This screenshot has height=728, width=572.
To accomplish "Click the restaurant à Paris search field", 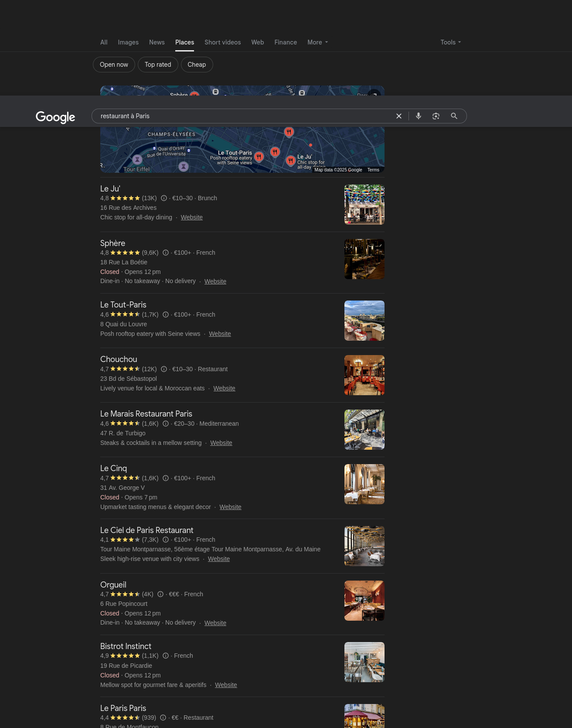I will point(244,116).
